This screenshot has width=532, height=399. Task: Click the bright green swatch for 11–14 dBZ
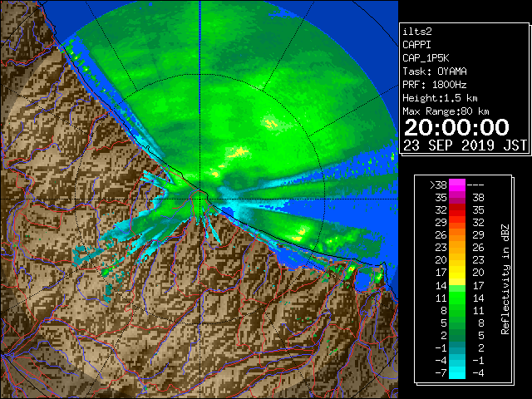pos(457,298)
